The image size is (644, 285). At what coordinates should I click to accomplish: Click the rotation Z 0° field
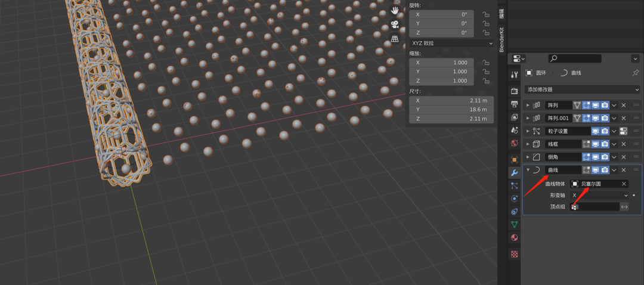tap(441, 33)
